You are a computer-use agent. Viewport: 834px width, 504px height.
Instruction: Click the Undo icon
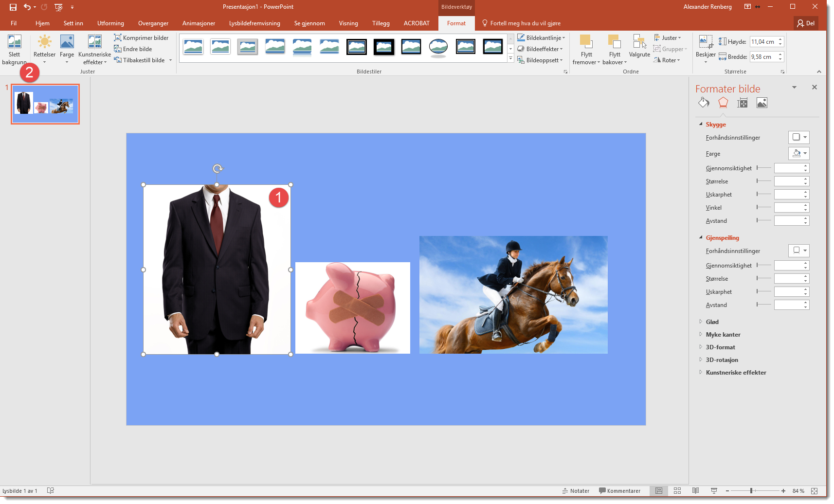coord(27,7)
